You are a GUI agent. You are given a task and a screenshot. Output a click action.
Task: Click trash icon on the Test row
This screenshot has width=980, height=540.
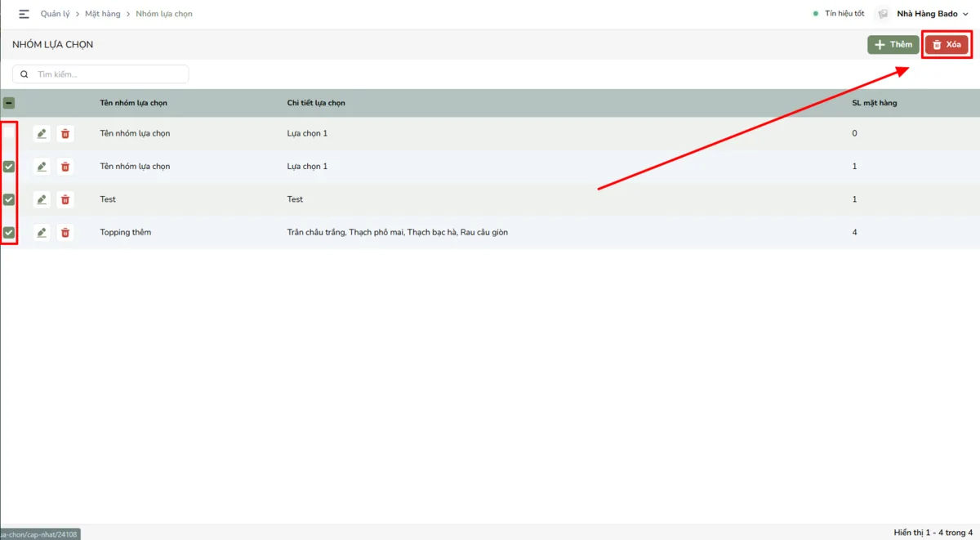(x=65, y=199)
